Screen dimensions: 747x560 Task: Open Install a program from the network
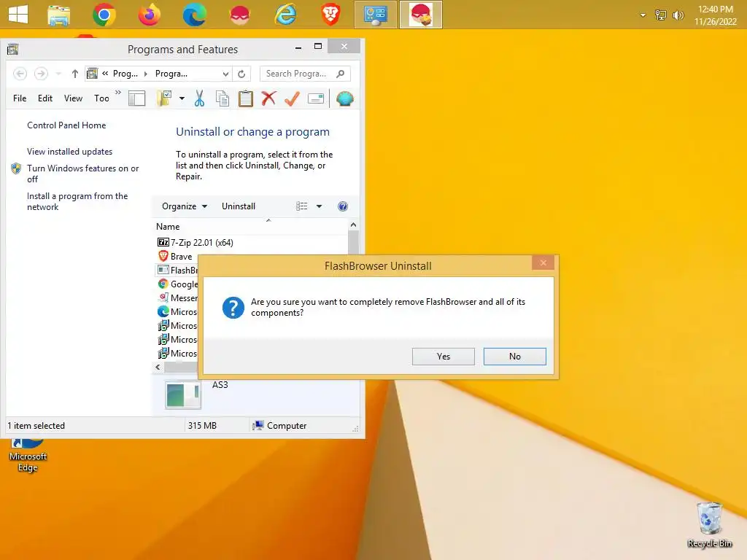77,201
